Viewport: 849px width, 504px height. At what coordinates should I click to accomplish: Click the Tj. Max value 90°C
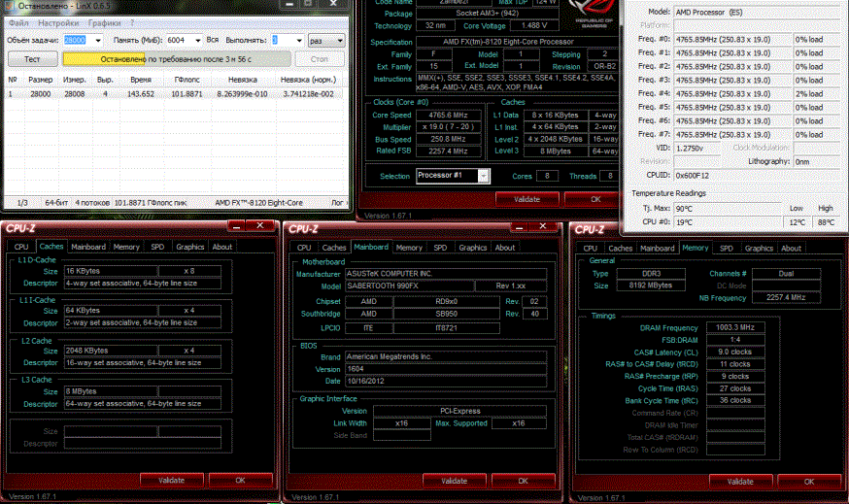pyautogui.click(x=728, y=209)
